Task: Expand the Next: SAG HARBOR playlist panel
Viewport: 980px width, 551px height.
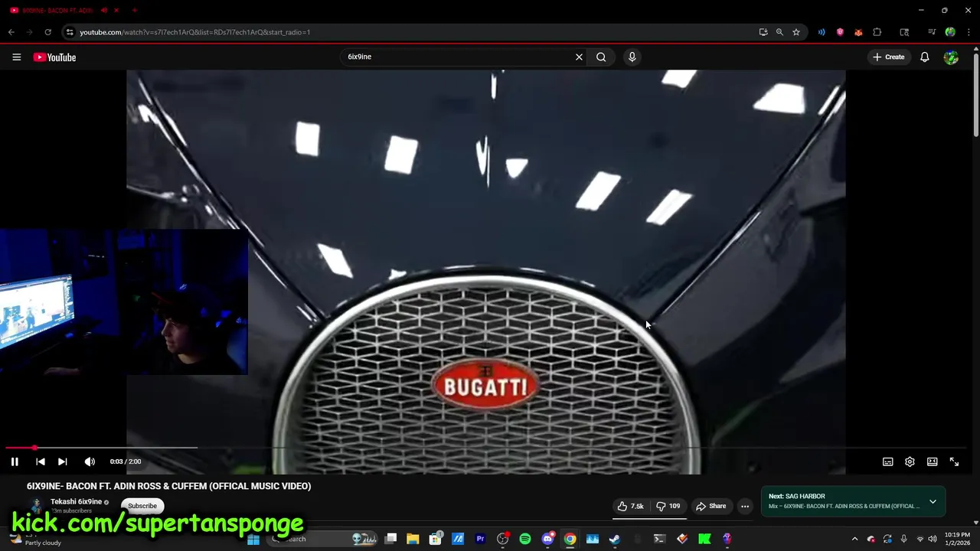Action: (x=933, y=502)
